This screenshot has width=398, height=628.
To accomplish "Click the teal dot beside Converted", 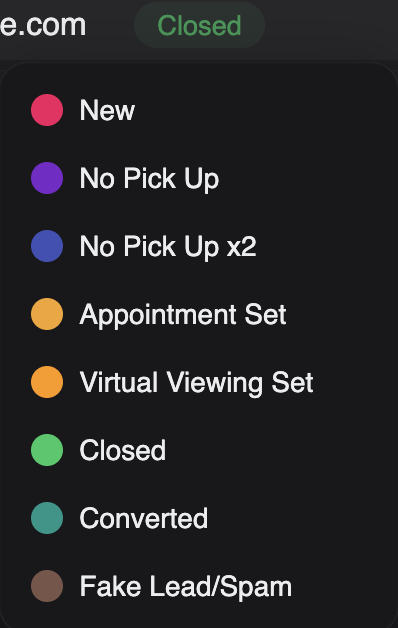I will (47, 518).
